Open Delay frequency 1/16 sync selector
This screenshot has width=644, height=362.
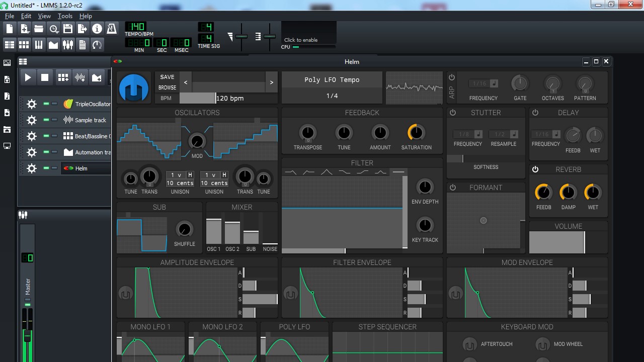coord(546,134)
